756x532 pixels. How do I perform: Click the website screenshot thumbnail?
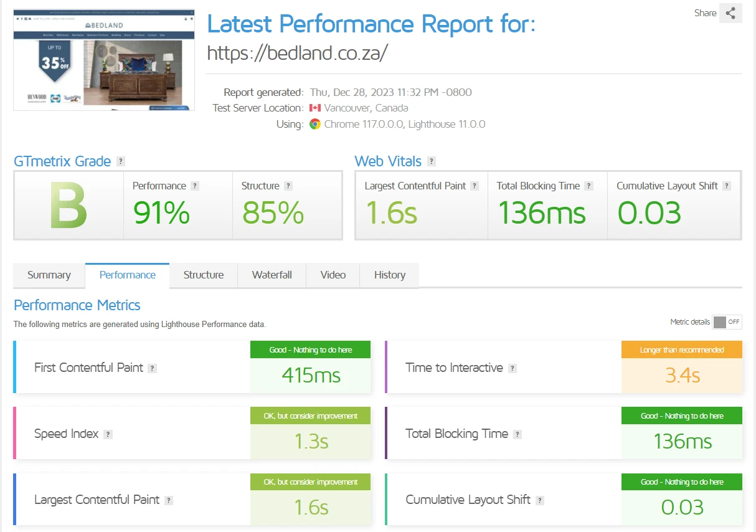[104, 60]
